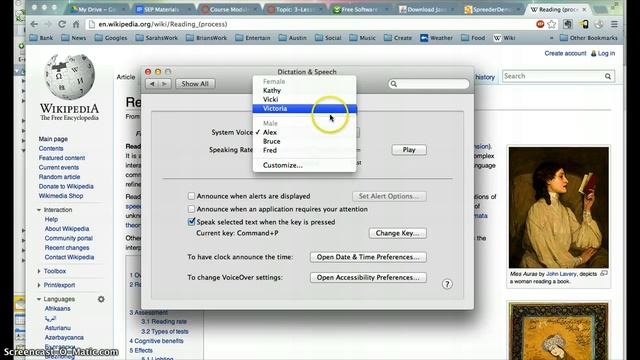Open the Wikipedia Article tab

126,77
